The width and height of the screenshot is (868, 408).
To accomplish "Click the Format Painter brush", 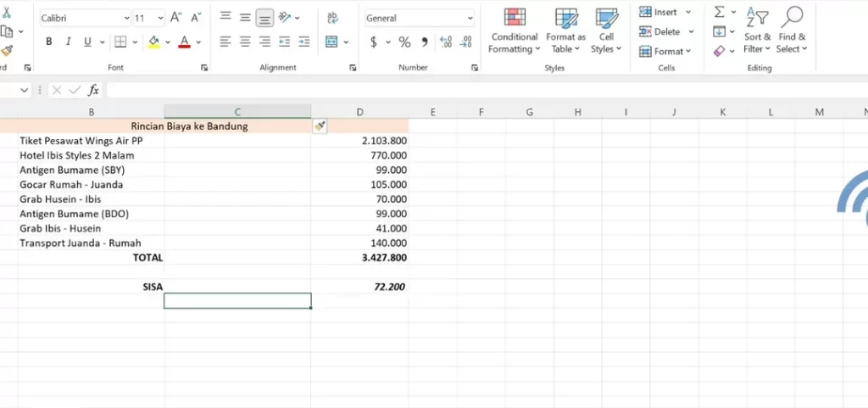I will tap(6, 51).
